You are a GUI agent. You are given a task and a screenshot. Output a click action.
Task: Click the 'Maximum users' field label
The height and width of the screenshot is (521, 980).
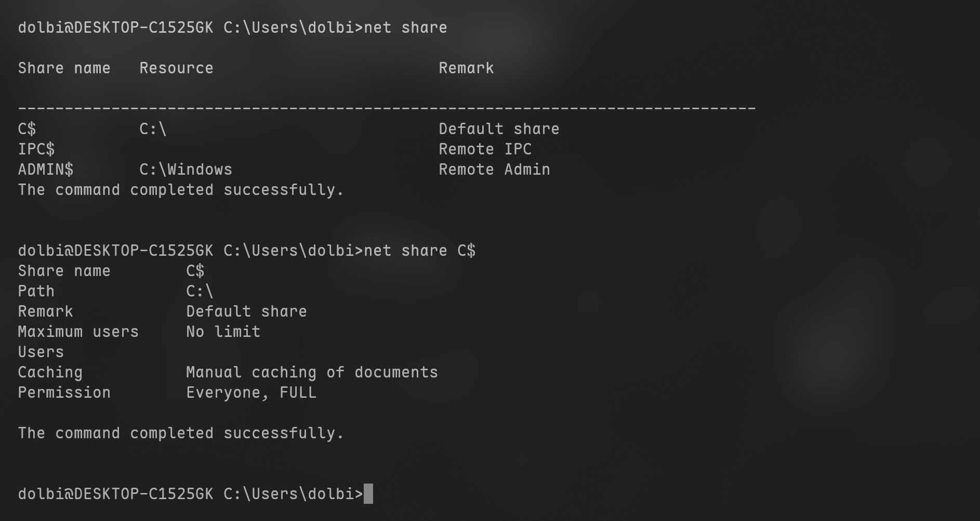(78, 332)
